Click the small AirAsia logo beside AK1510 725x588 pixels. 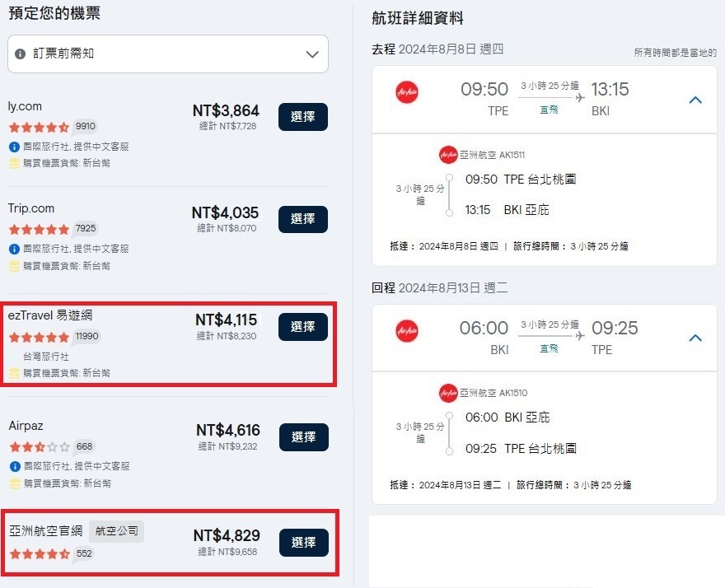[x=448, y=393]
